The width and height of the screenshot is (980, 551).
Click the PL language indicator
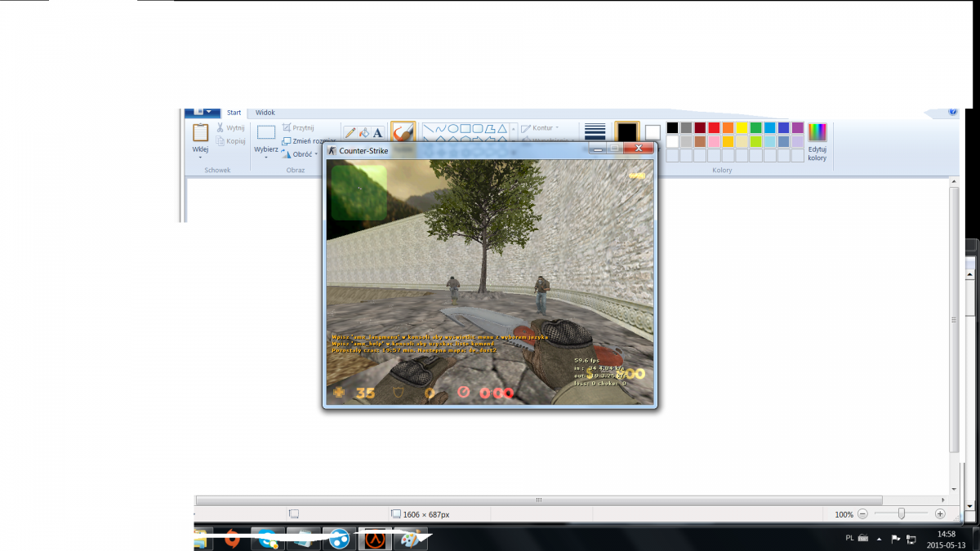(x=849, y=539)
